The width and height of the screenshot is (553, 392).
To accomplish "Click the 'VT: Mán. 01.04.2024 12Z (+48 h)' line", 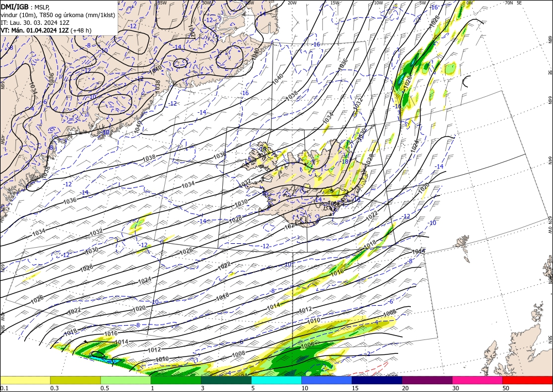I will coord(46,30).
